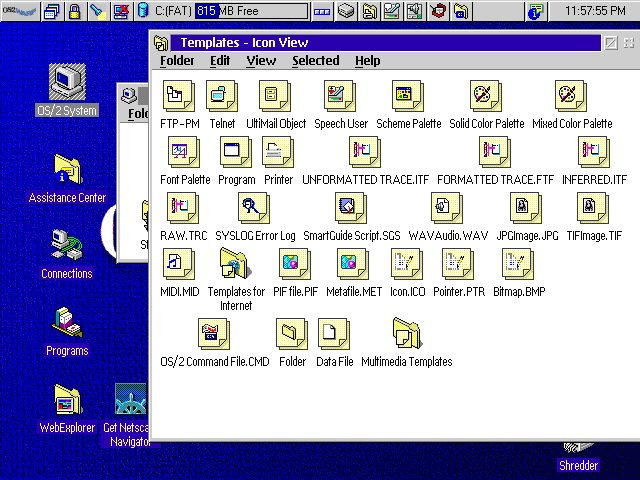The image size is (640, 480).
Task: Select the Mixed Color Palette template
Action: [571, 96]
